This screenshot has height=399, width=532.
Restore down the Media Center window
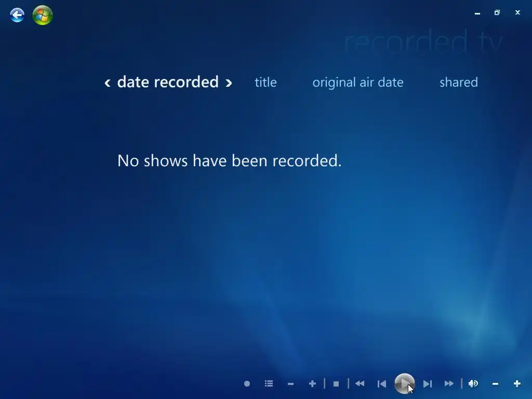coord(497,12)
